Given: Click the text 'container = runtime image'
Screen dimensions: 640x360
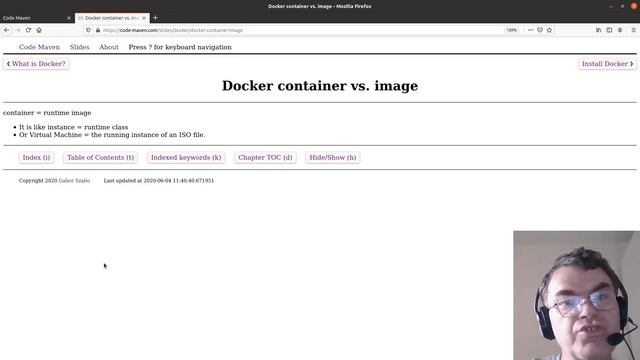Looking at the screenshot, I should tap(47, 113).
